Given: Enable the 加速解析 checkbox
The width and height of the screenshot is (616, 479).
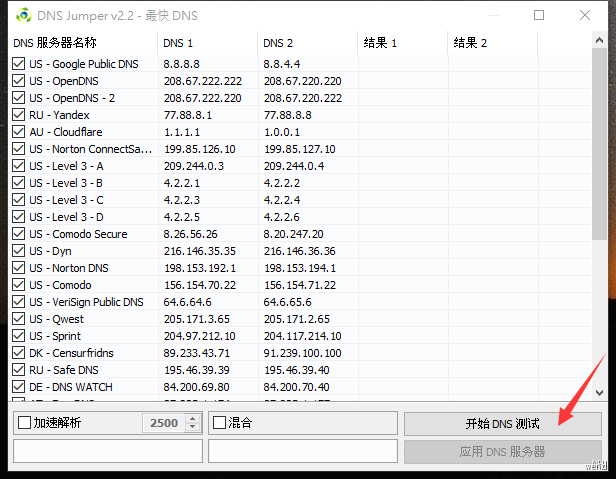Looking at the screenshot, I should [24, 423].
